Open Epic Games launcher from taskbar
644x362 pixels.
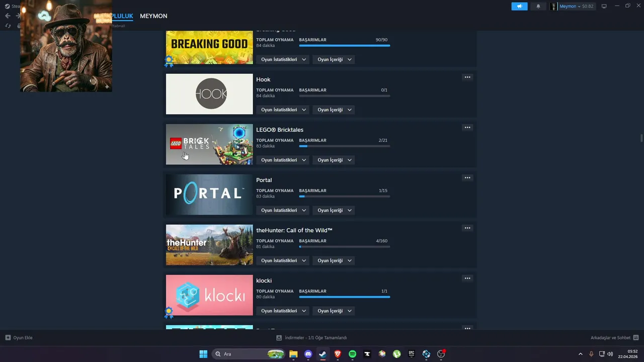point(411,354)
